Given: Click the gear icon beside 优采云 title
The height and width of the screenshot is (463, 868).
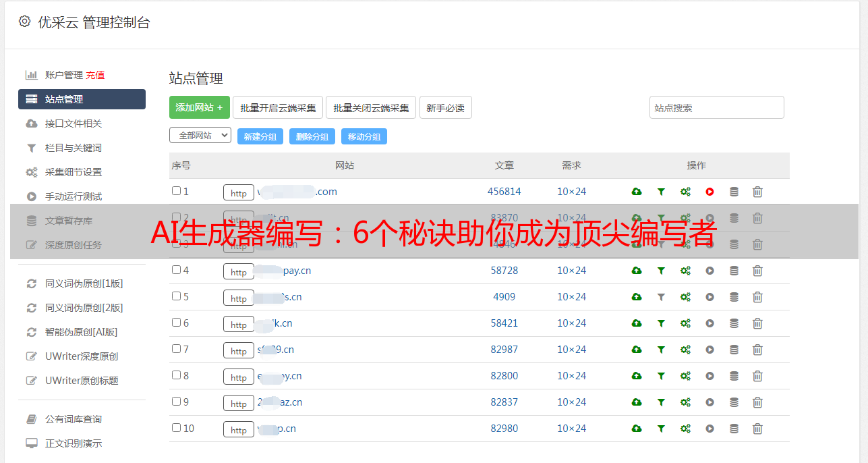Looking at the screenshot, I should tap(25, 22).
